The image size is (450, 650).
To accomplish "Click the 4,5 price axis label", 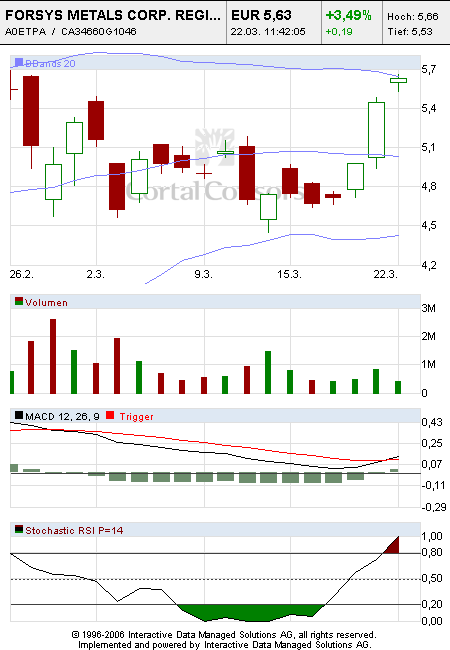I will (x=429, y=226).
